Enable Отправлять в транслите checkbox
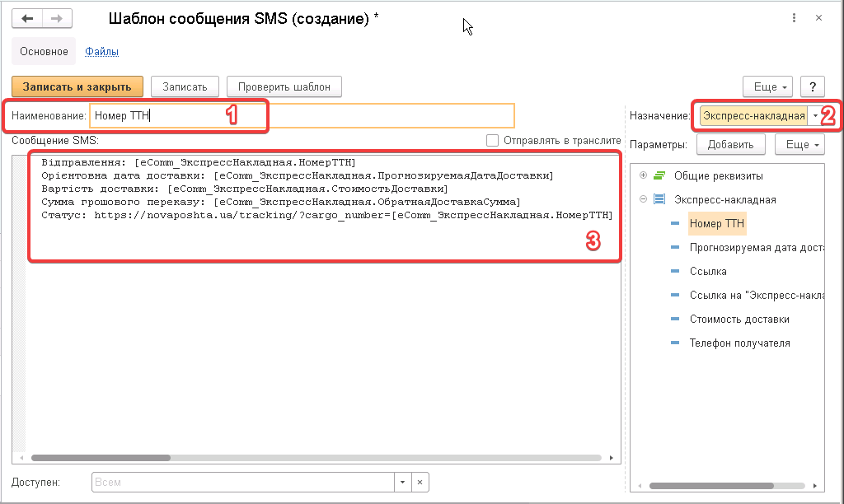 point(493,141)
